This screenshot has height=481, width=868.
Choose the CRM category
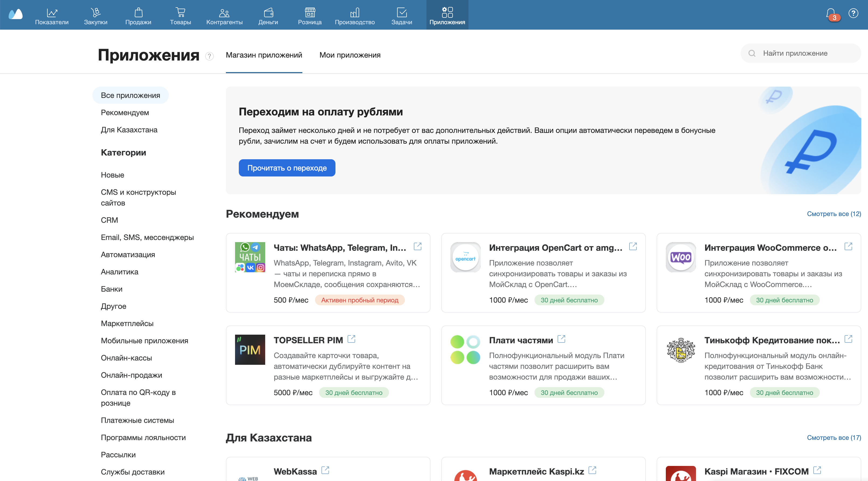click(110, 220)
